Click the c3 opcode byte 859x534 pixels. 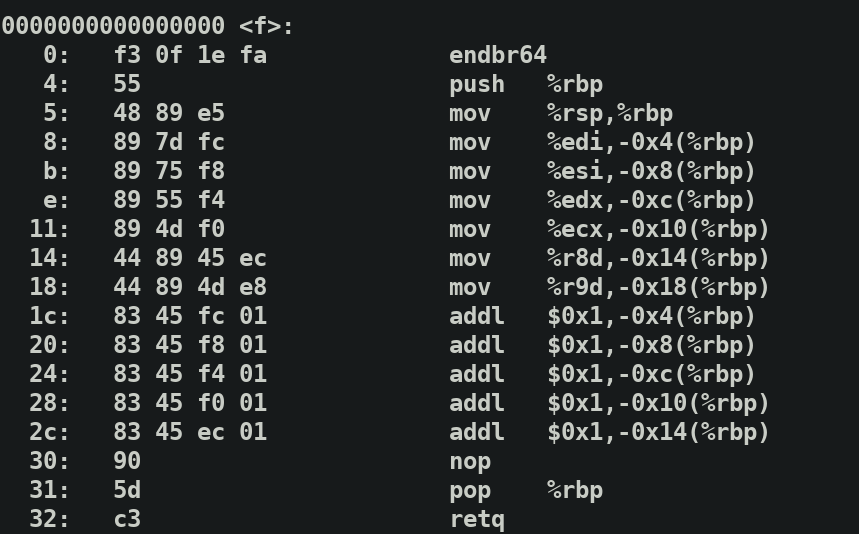pos(127,519)
